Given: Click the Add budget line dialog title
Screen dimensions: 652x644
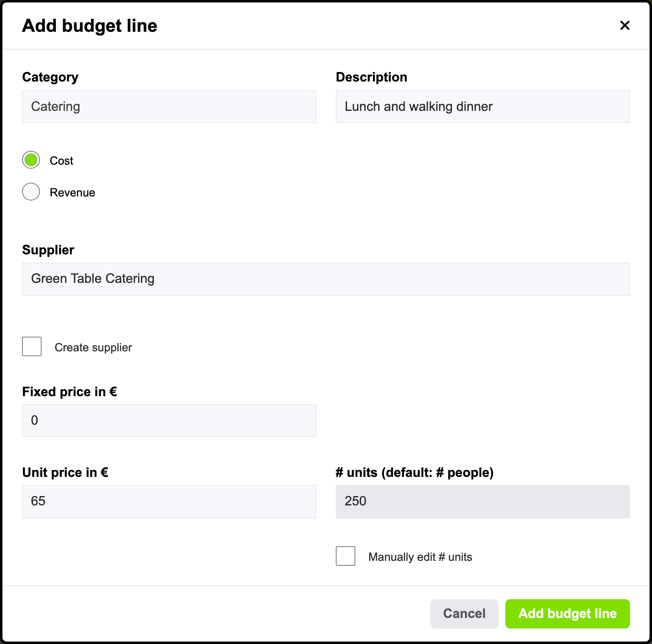Looking at the screenshot, I should (x=90, y=26).
